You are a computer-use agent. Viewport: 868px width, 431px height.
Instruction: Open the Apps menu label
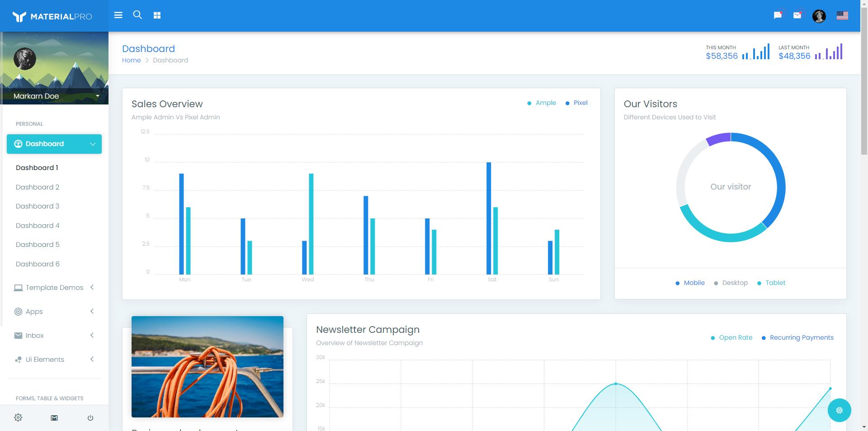34,312
